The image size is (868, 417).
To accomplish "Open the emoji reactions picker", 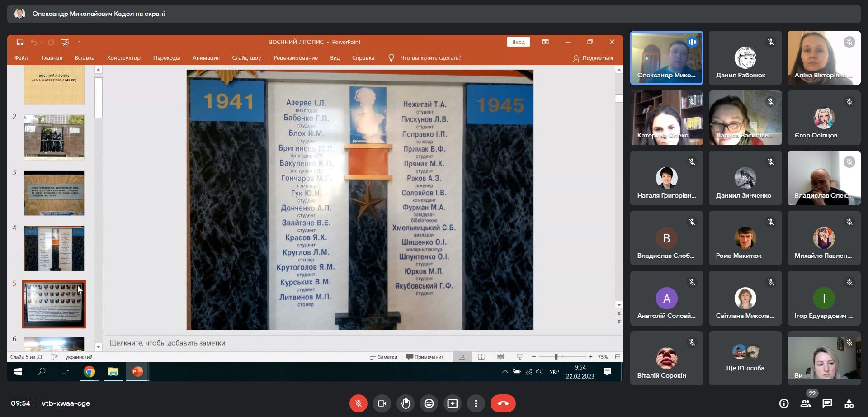I will [429, 403].
